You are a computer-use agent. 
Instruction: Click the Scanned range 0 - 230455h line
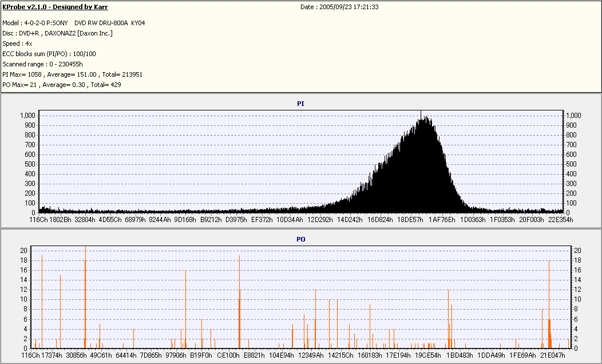click(42, 64)
